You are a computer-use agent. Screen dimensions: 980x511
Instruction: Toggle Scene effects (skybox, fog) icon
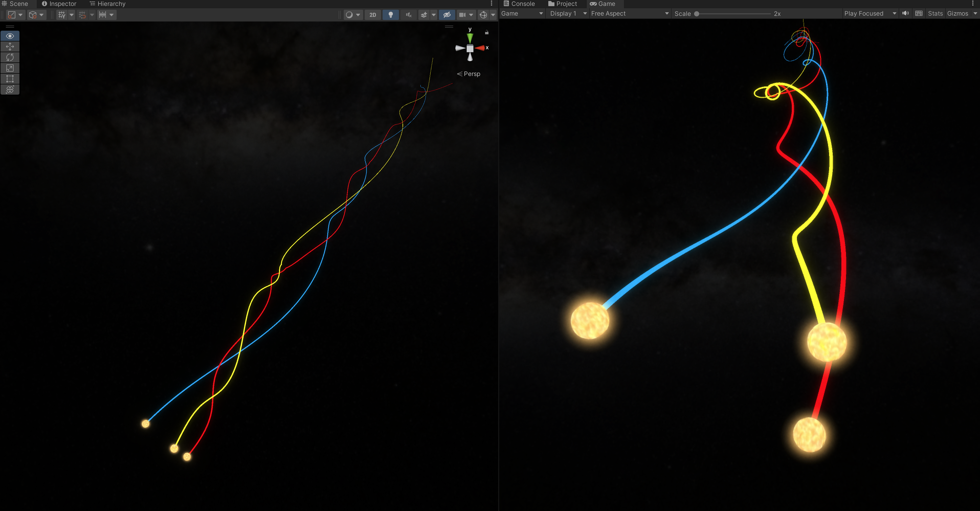coord(424,15)
